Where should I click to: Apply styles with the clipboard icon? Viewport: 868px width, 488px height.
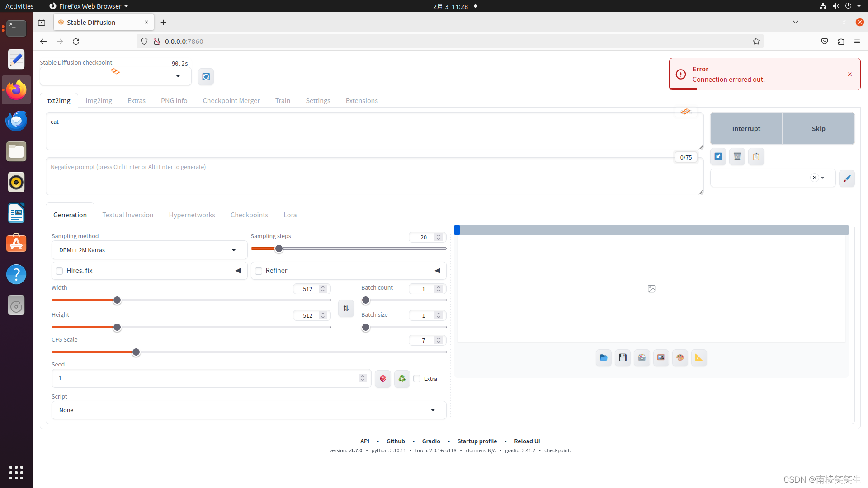756,157
